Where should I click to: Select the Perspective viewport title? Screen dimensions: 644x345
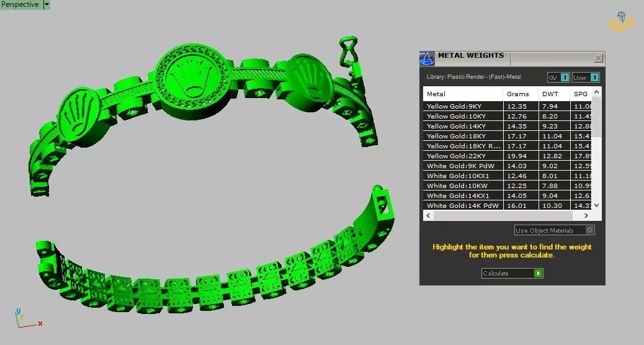click(x=20, y=4)
